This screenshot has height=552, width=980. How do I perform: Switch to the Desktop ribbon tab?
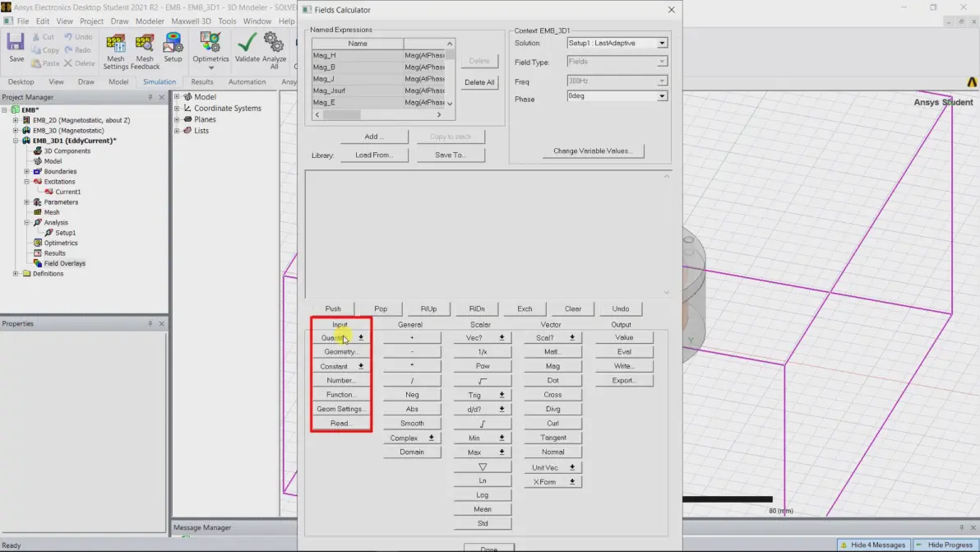21,82
